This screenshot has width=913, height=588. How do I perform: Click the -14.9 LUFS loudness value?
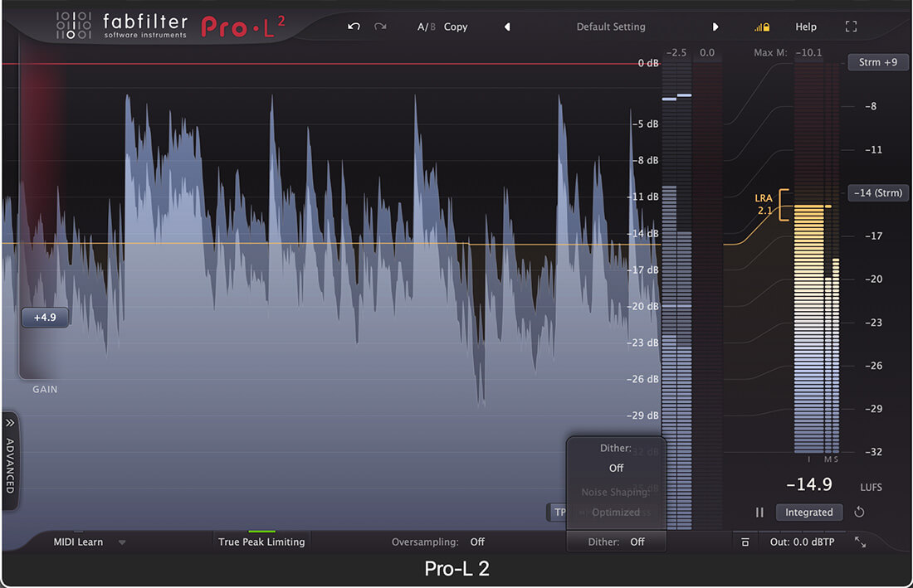tap(808, 484)
